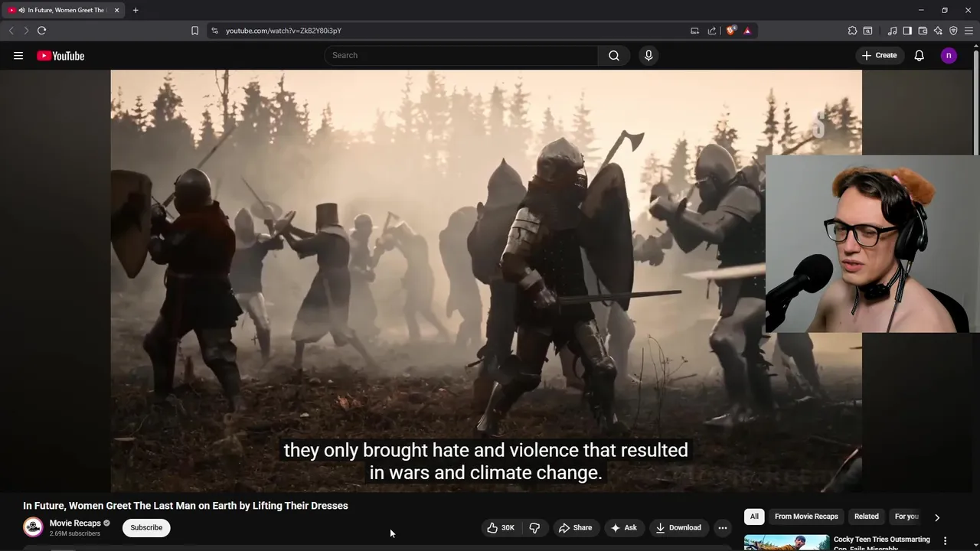Download the video
Viewport: 980px width, 551px height.
pyautogui.click(x=678, y=527)
